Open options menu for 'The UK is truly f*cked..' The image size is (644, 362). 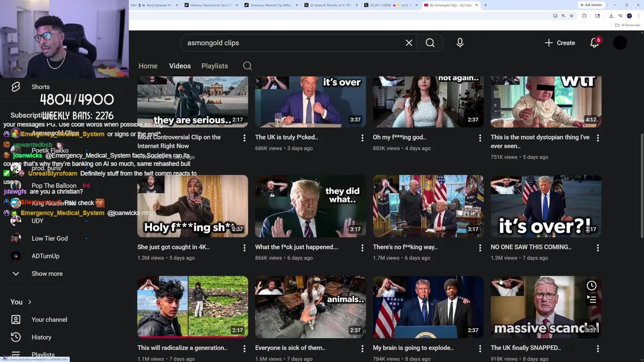362,138
